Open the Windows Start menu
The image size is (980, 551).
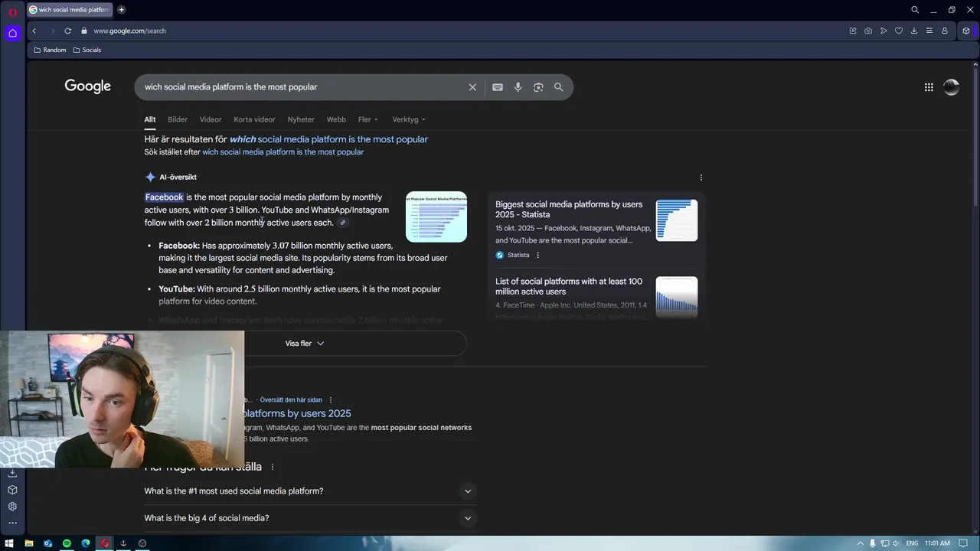pos(9,543)
